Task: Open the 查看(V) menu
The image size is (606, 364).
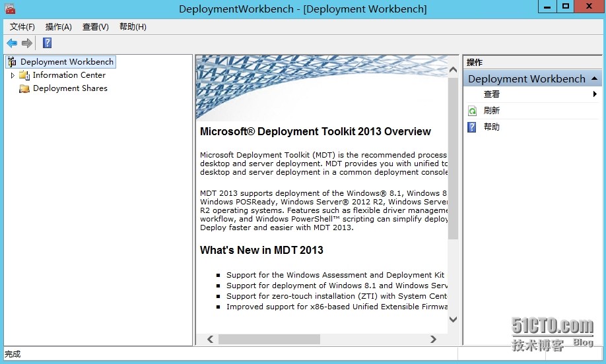Action: (x=96, y=26)
